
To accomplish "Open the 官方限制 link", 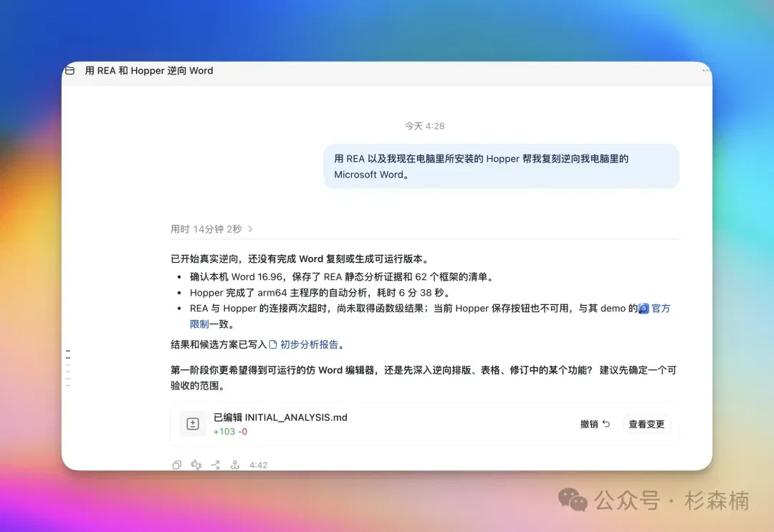I will pos(661,309).
